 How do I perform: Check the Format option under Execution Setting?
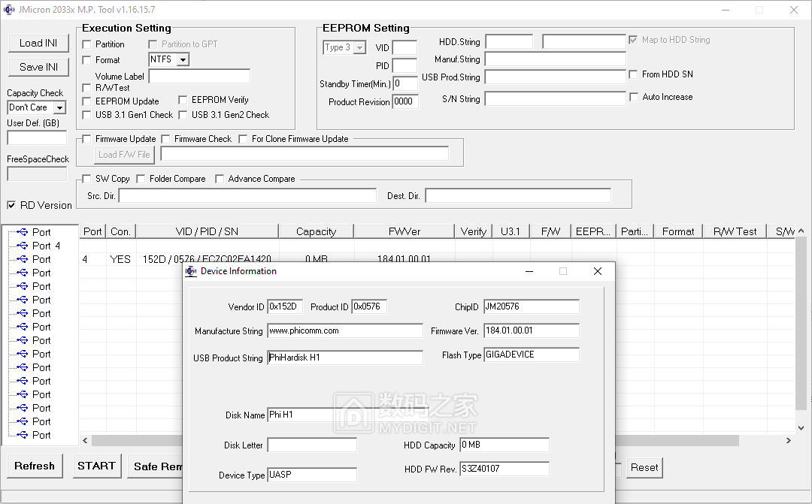coord(88,60)
